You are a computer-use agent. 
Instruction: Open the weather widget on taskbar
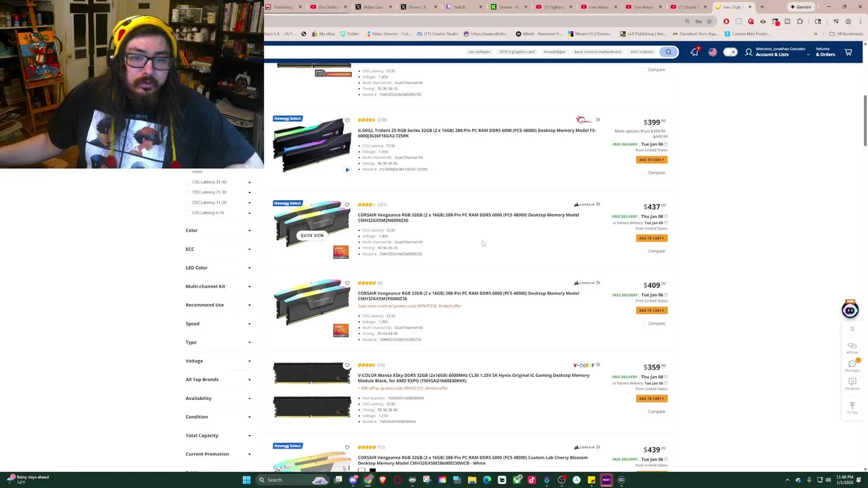click(x=27, y=479)
